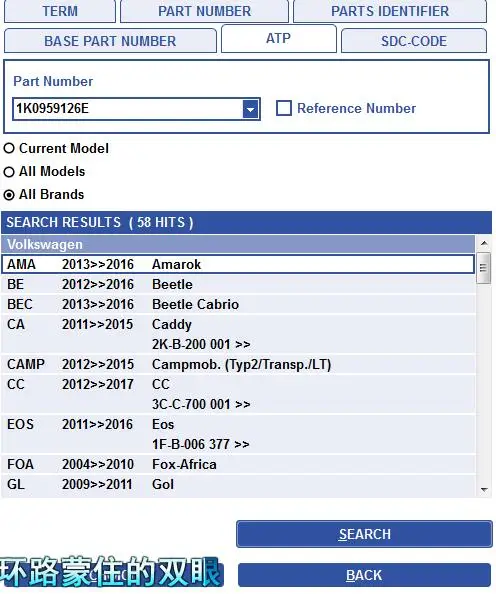Select the BE Beetle row
This screenshot has width=496, height=594.
(238, 284)
